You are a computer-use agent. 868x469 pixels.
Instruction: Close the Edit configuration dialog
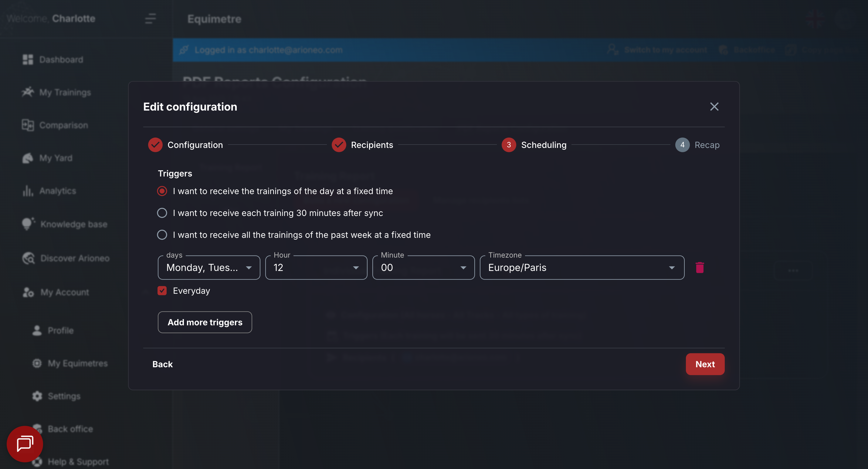(714, 107)
